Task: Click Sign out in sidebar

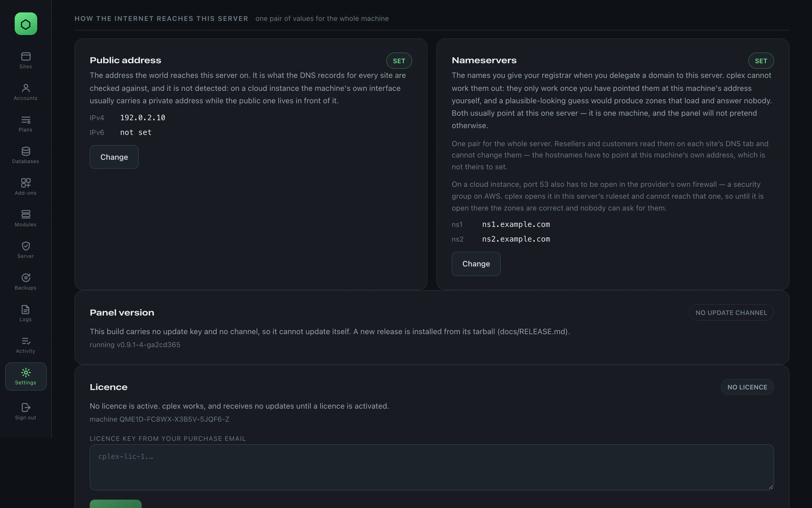Action: tap(25, 411)
